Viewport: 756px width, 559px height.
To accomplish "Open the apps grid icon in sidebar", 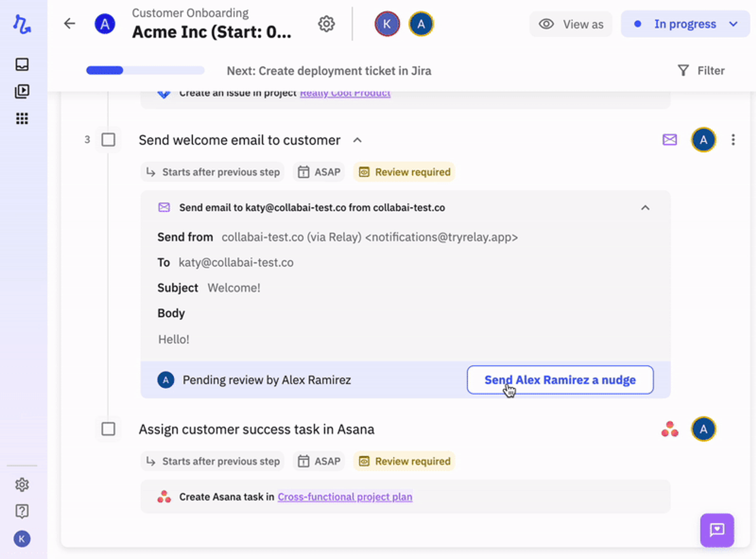I will point(22,118).
